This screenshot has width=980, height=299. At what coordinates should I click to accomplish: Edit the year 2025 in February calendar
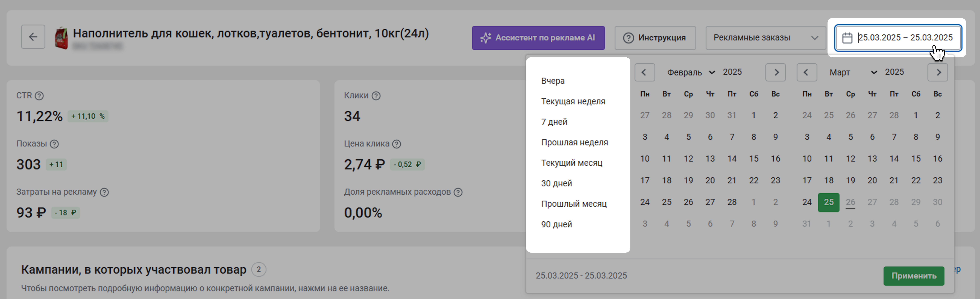coord(732,72)
